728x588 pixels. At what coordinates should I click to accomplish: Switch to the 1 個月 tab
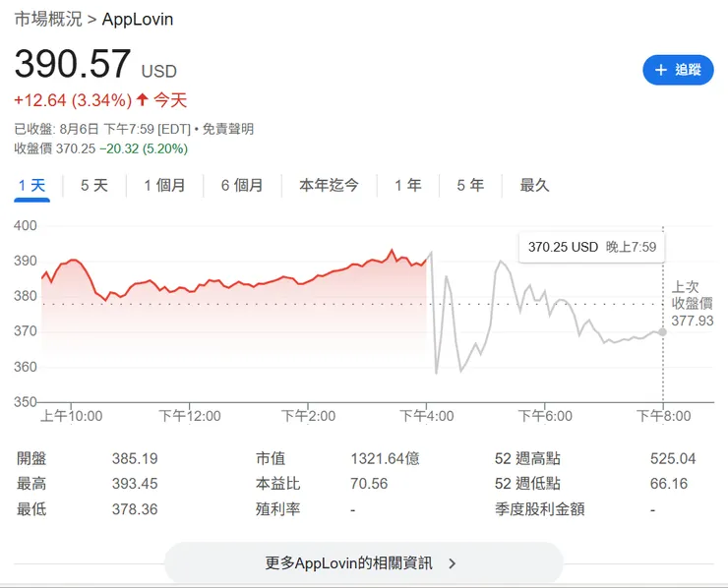[165, 186]
